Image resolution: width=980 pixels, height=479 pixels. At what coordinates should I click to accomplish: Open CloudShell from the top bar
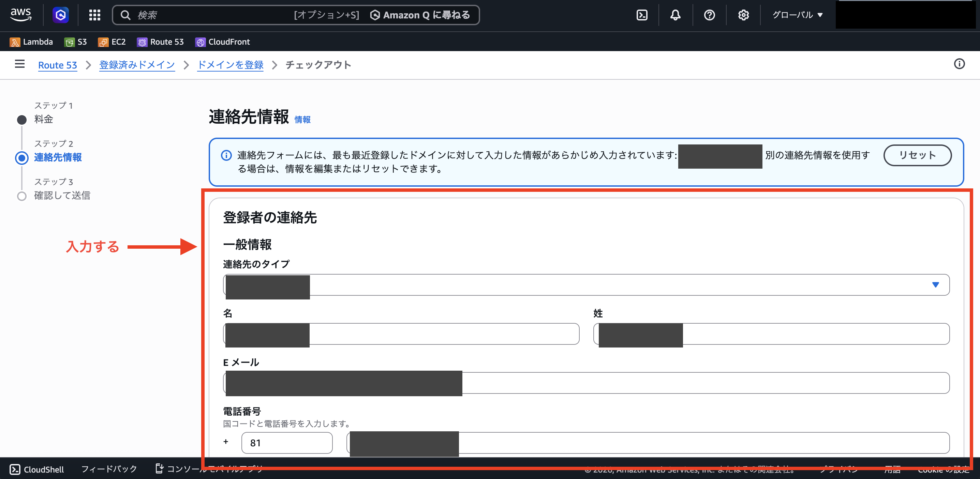coord(642,15)
